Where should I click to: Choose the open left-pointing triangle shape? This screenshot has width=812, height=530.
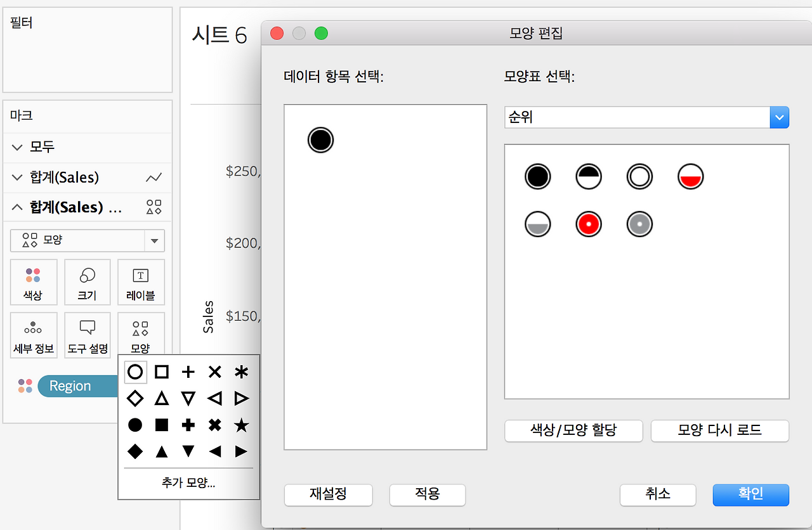215,398
